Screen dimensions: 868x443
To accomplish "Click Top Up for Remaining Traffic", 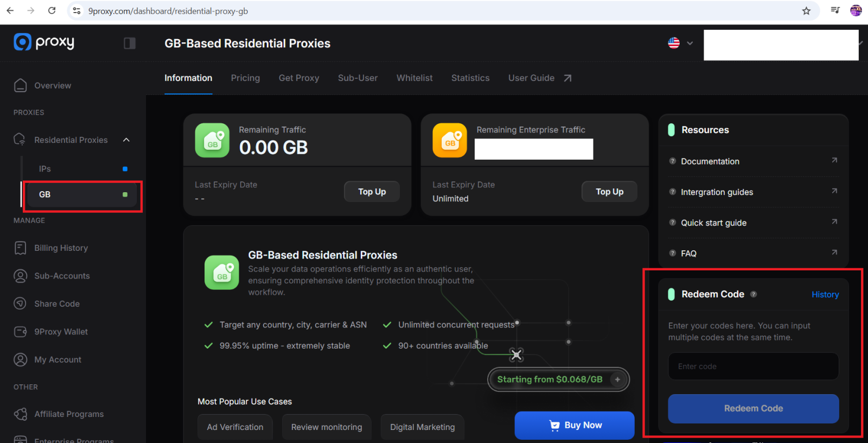I will coord(372,192).
